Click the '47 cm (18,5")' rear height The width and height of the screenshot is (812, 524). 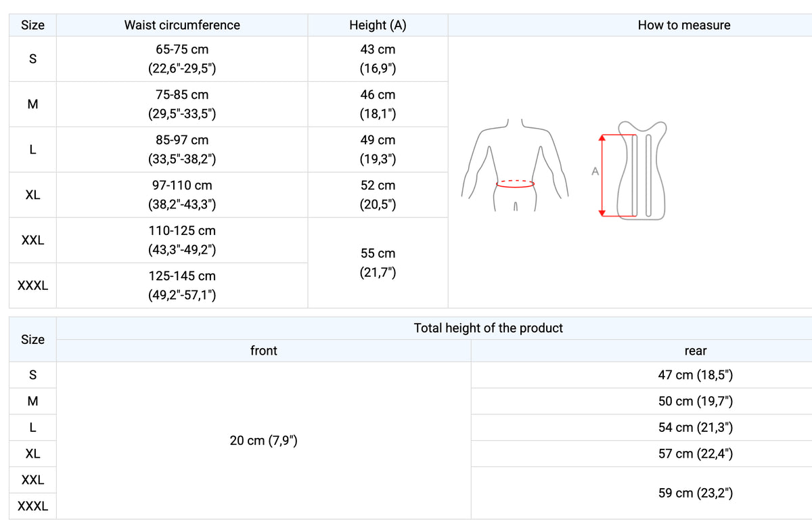coord(696,375)
